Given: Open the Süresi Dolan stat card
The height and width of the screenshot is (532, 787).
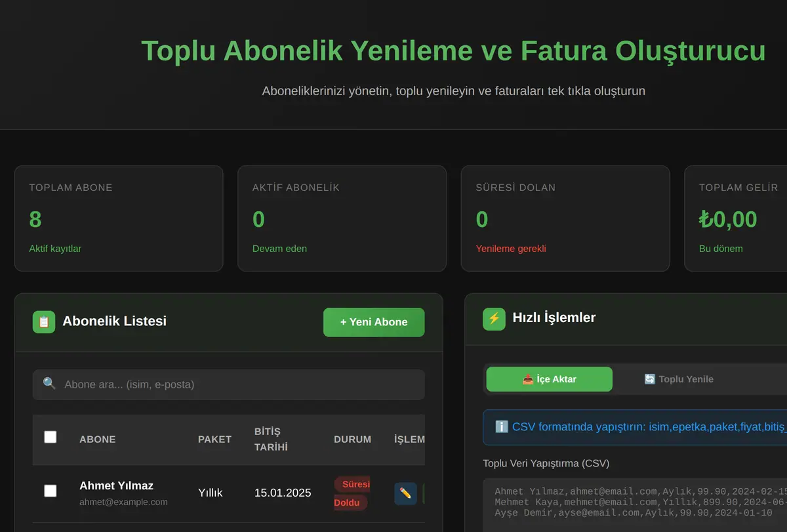Looking at the screenshot, I should pos(565,218).
